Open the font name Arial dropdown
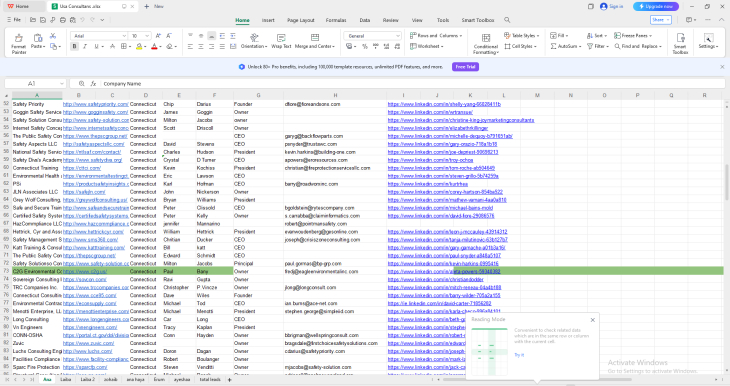The image size is (730, 386). 124,36
